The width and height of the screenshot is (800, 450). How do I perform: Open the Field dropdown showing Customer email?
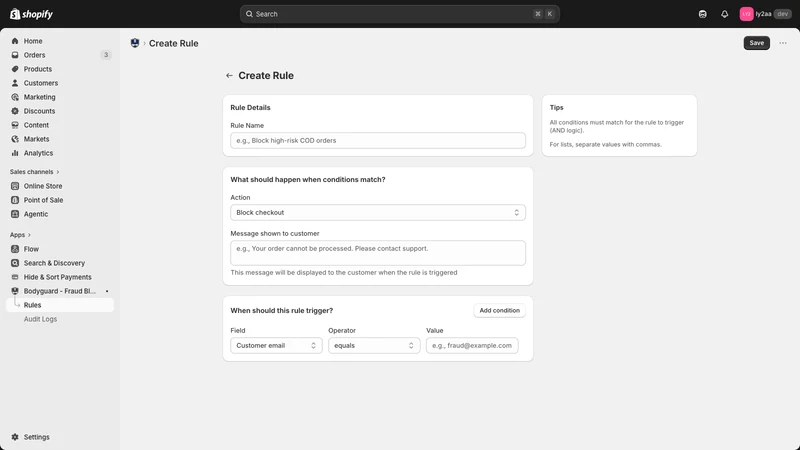pos(276,345)
